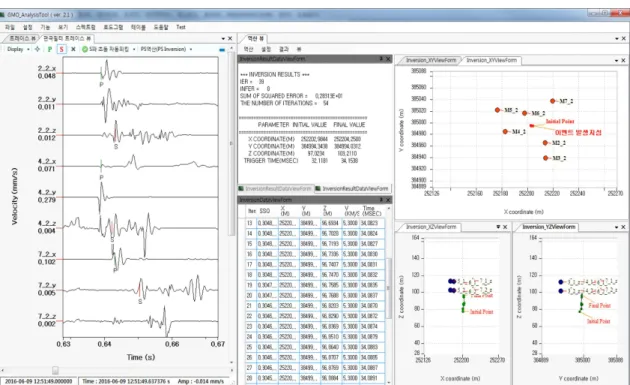Click the right arrow of trace horizontal scrollbar

click(232, 370)
